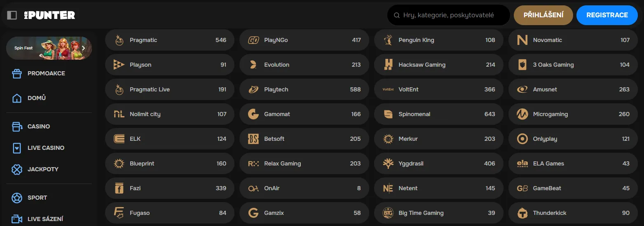Click the Thunderkick logo icon
Viewport: 644px width, 226px height.
click(522, 213)
